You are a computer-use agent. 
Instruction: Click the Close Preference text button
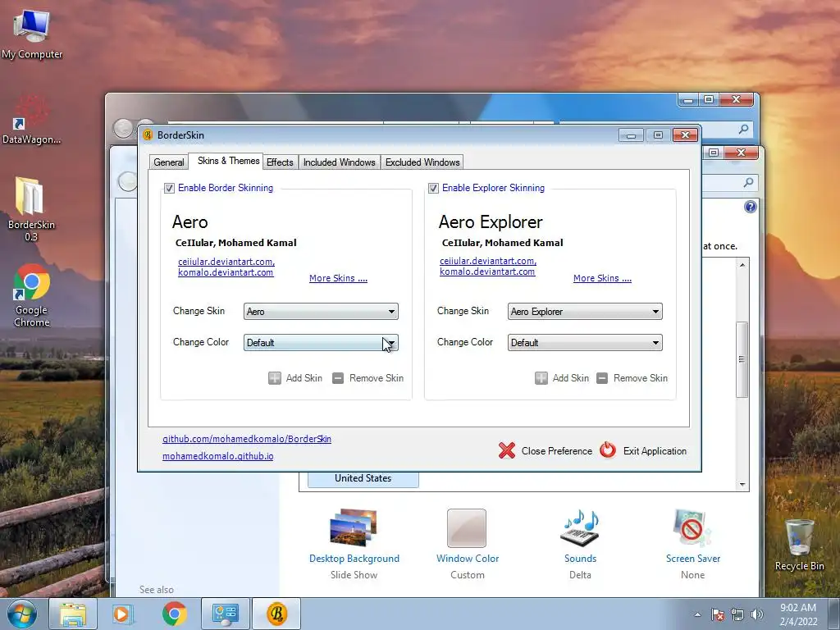click(x=557, y=451)
